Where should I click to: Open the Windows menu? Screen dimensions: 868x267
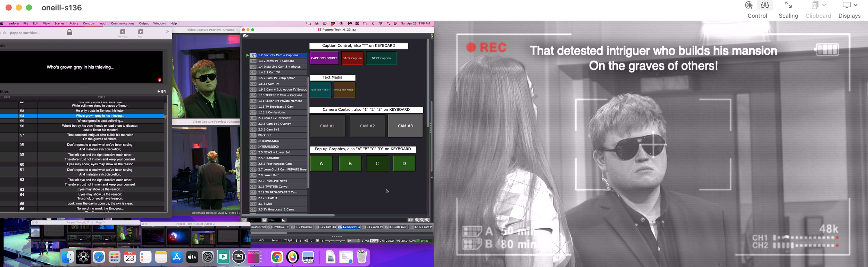point(159,24)
